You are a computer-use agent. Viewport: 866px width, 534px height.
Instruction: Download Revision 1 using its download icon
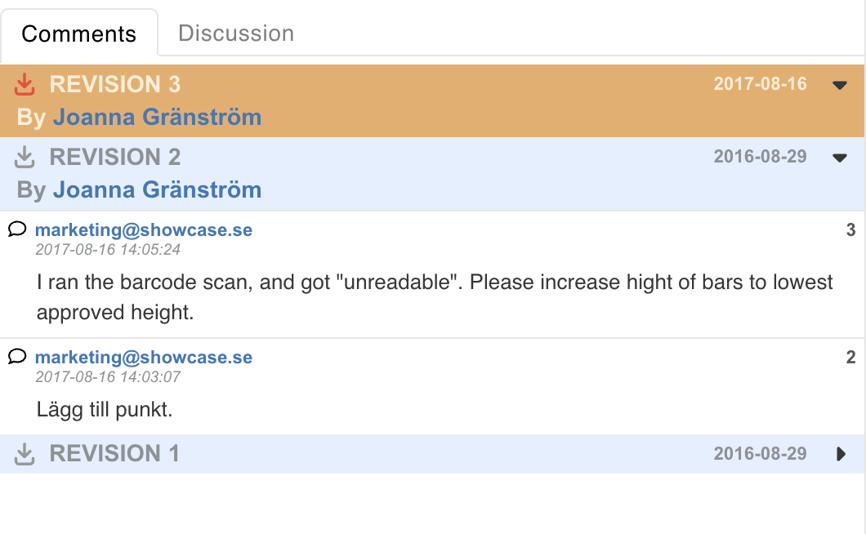point(26,454)
